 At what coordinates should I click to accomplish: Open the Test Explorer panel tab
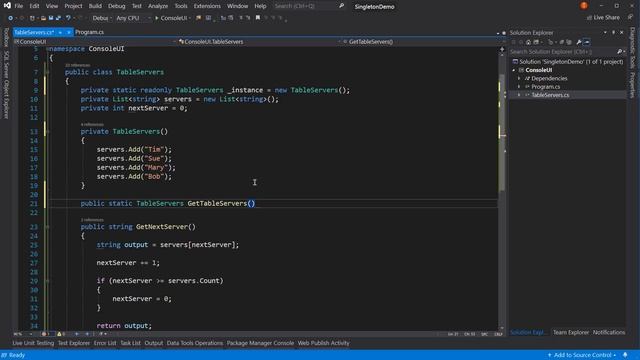(x=73, y=343)
